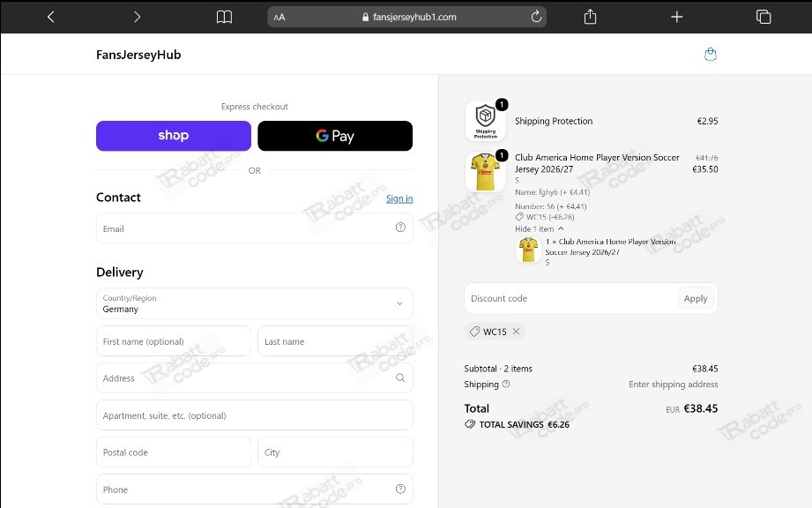Collapse the Hide 1 item expander
The width and height of the screenshot is (812, 508).
point(539,229)
